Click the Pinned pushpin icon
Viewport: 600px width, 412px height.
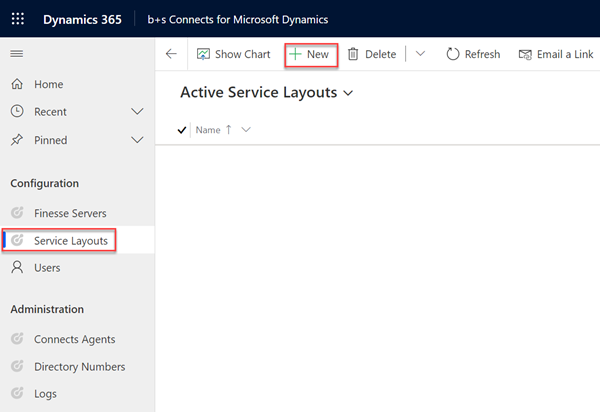pyautogui.click(x=17, y=140)
